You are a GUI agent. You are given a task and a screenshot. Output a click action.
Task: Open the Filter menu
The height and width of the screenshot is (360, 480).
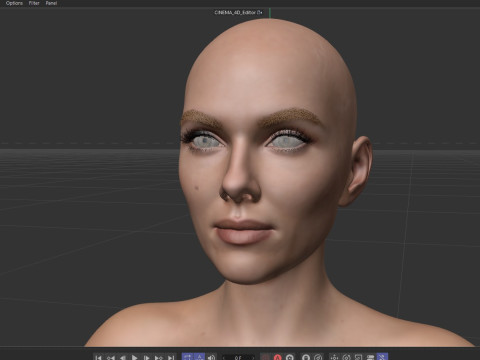[34, 3]
